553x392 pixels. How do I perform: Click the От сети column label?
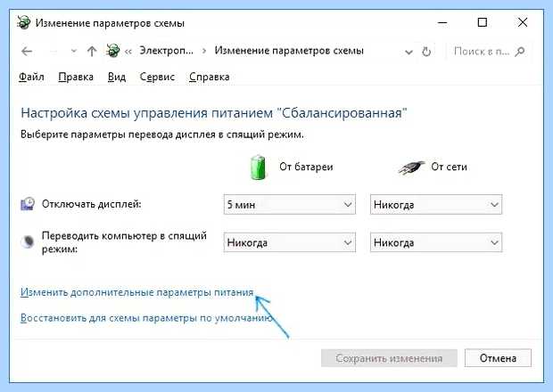pos(449,167)
